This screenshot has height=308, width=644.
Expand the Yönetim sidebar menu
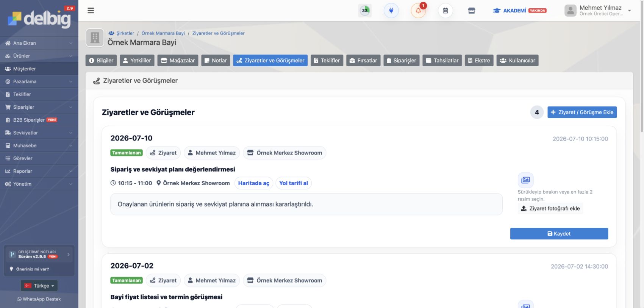pos(39,184)
